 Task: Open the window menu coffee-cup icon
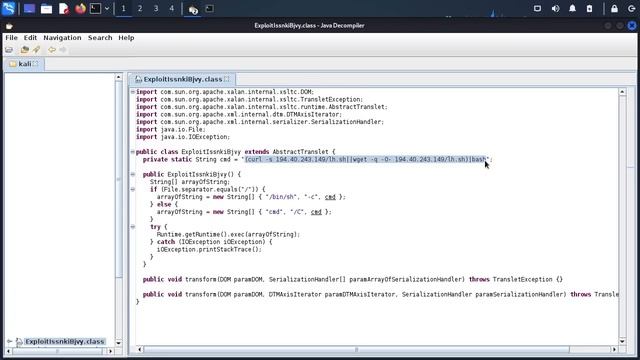click(x=9, y=26)
